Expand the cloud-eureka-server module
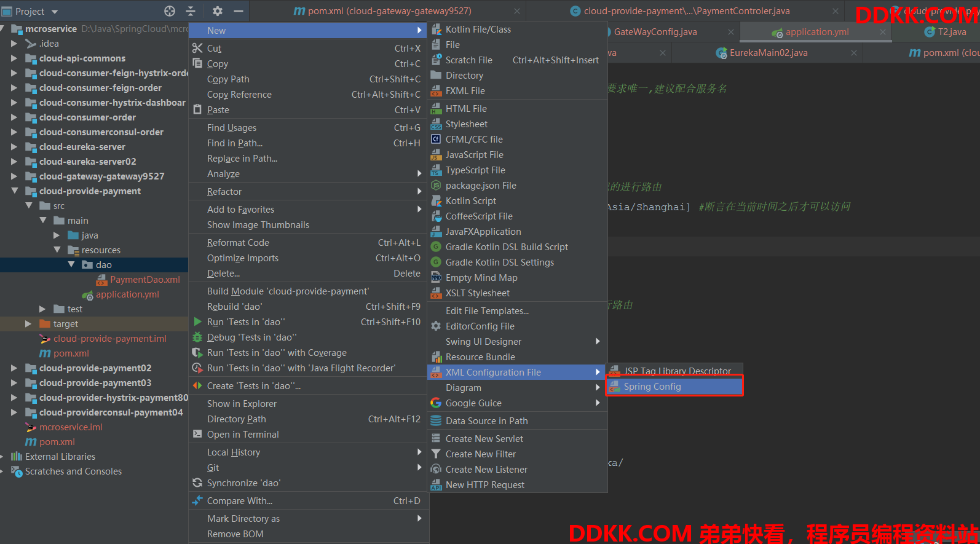Viewport: 980px width, 544px height. coord(14,147)
